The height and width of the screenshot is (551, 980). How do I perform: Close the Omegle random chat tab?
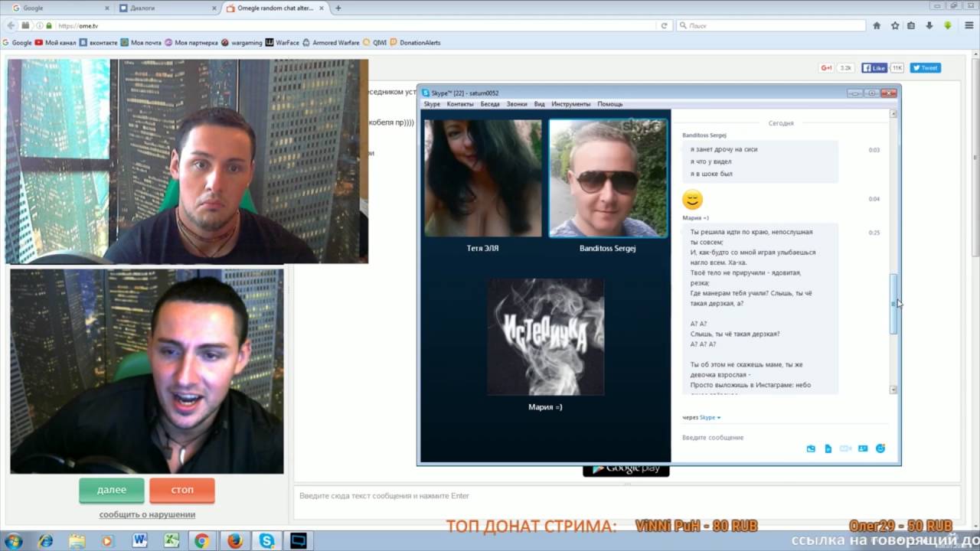322,8
